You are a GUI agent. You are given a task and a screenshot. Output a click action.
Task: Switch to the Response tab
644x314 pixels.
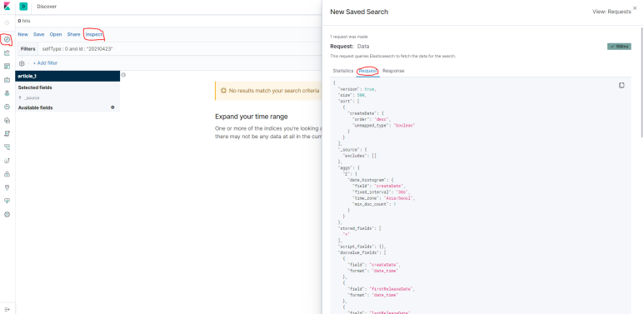393,71
